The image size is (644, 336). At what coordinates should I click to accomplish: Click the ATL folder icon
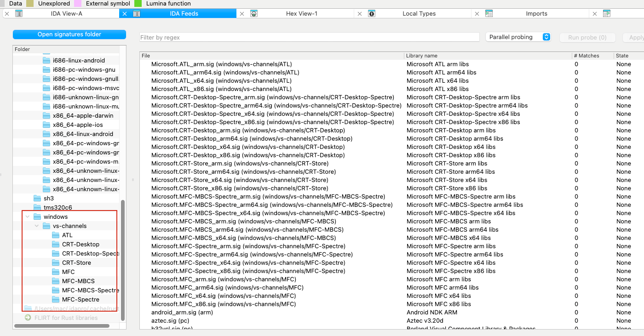(x=56, y=235)
